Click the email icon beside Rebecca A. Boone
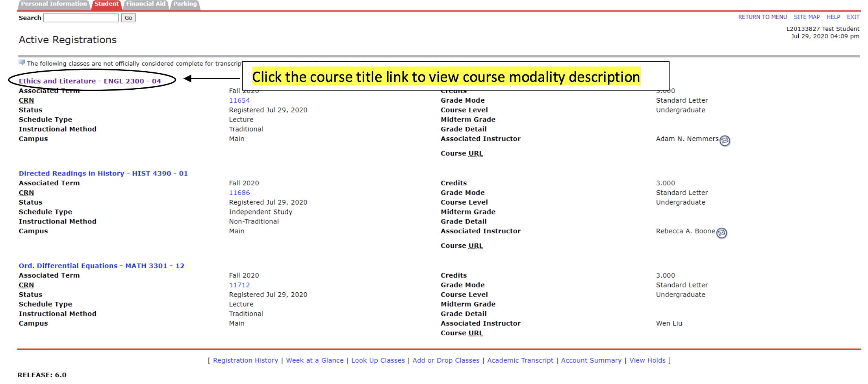 pos(721,233)
